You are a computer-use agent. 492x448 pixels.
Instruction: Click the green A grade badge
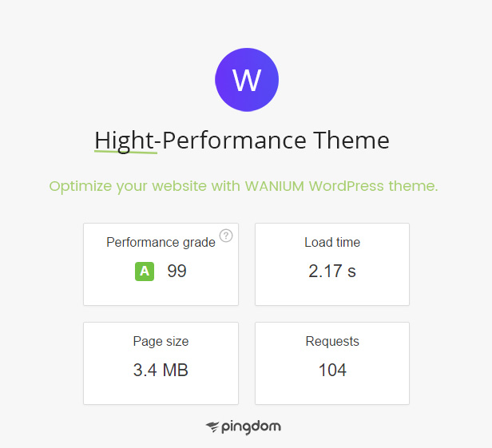(145, 271)
